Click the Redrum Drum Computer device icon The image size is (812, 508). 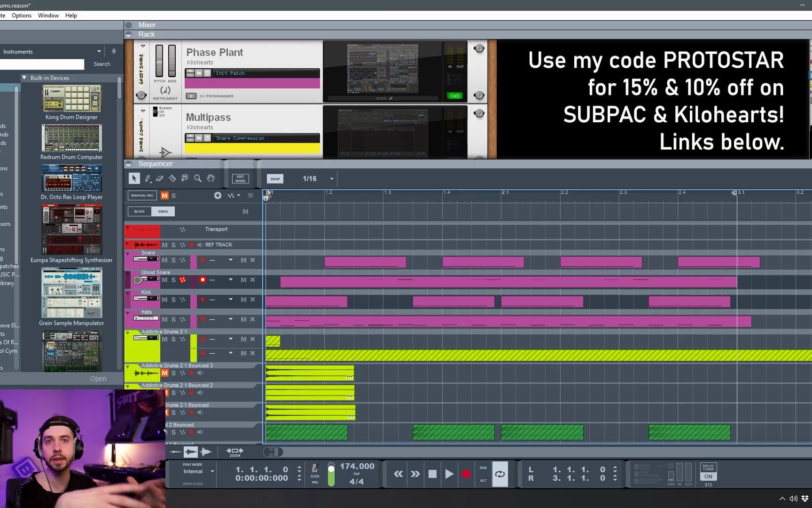[x=71, y=138]
